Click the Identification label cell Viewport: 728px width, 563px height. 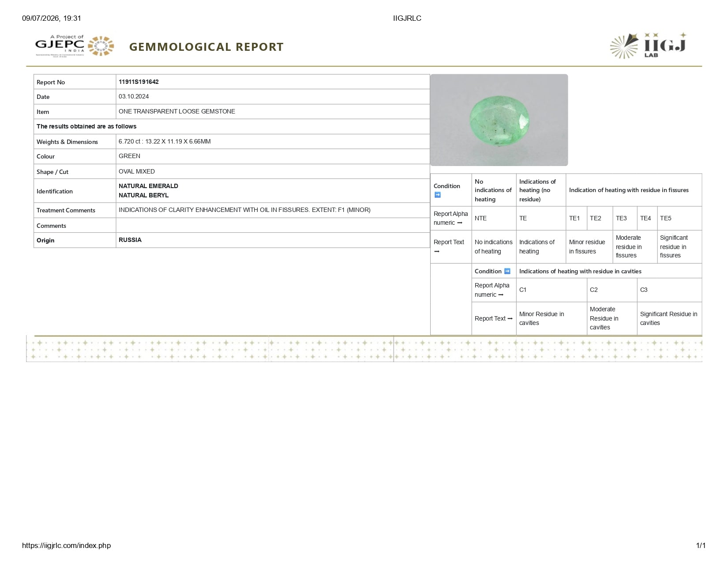click(x=75, y=191)
